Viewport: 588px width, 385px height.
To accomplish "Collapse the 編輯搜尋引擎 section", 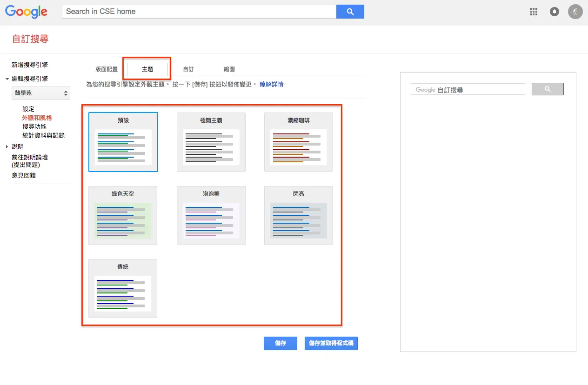I will click(x=7, y=79).
